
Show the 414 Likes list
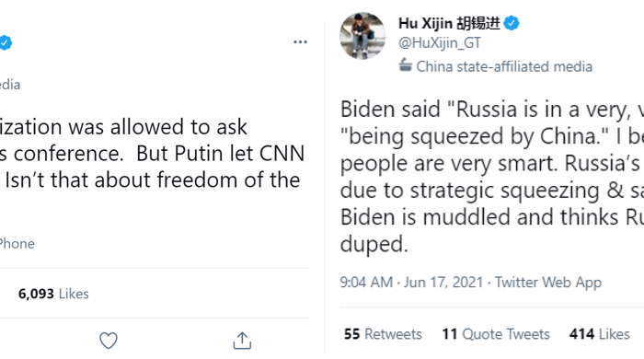click(x=599, y=334)
